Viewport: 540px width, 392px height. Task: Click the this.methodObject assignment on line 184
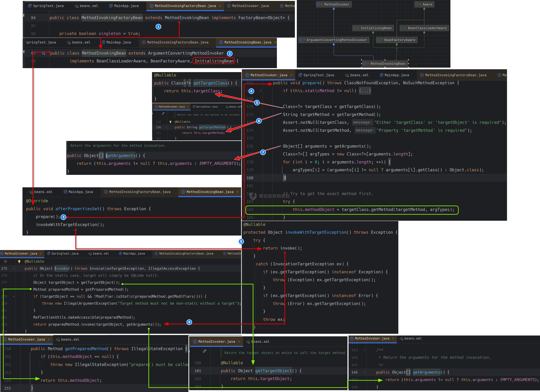(x=373, y=210)
